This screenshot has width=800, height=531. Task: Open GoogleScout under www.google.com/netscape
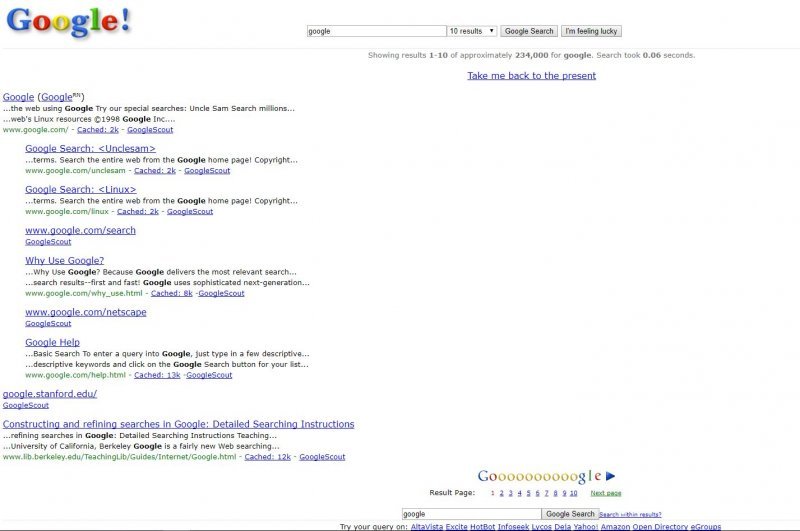coord(48,323)
